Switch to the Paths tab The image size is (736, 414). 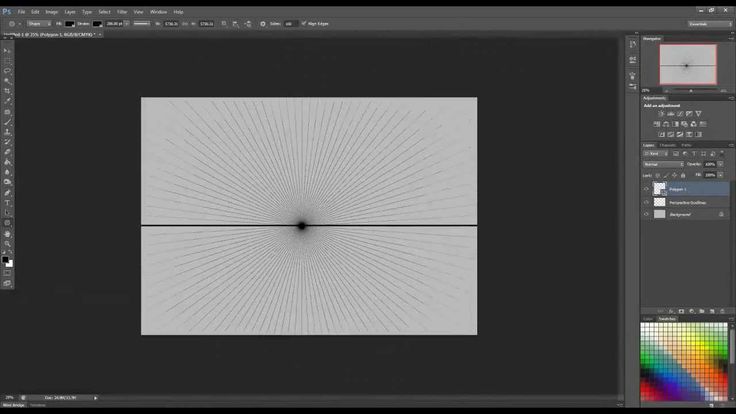pyautogui.click(x=686, y=145)
